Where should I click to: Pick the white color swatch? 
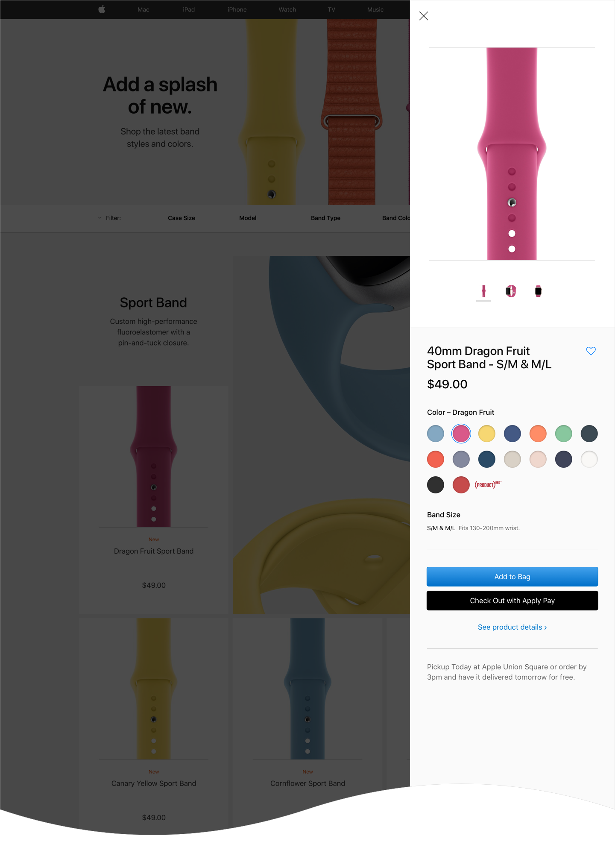(x=589, y=459)
